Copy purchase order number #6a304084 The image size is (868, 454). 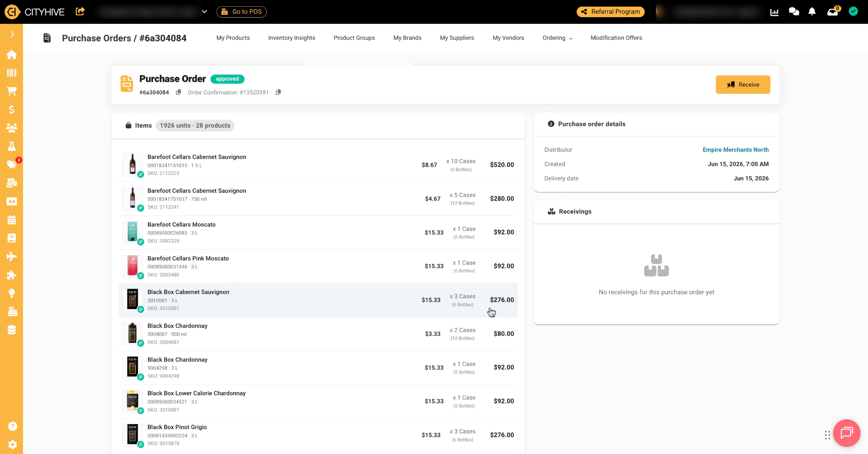click(179, 92)
